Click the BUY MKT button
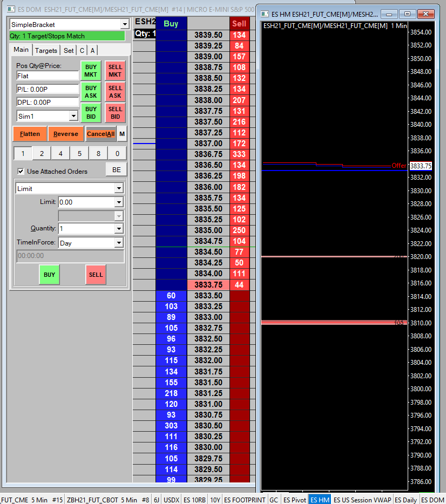This screenshot has width=446, height=504. click(x=91, y=71)
